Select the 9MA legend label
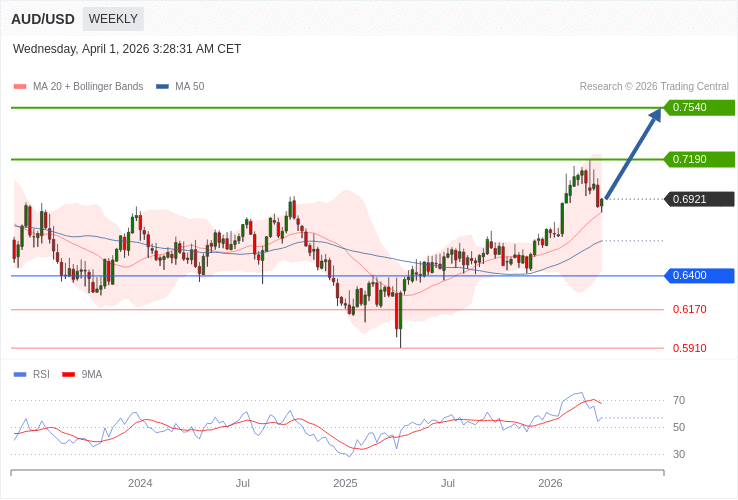The width and height of the screenshot is (738, 500). tap(92, 375)
